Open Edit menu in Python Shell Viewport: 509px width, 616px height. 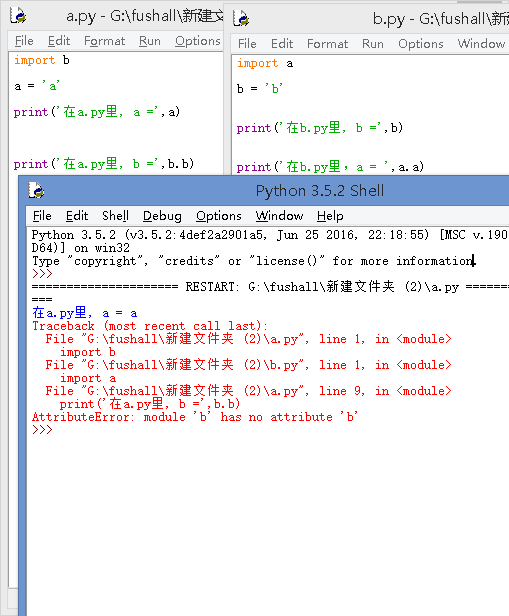tap(77, 216)
